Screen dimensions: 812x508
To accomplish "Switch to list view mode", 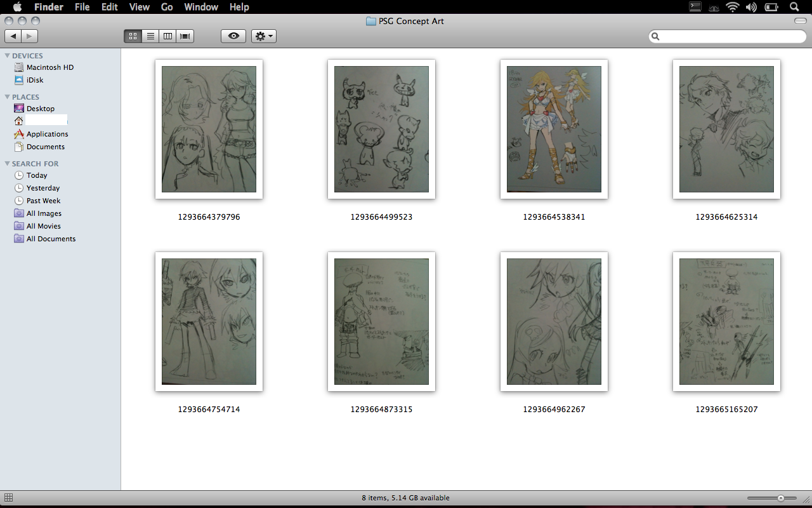I will [150, 36].
